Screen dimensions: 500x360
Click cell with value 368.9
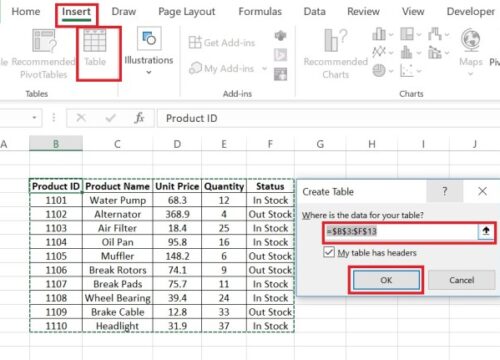click(177, 214)
